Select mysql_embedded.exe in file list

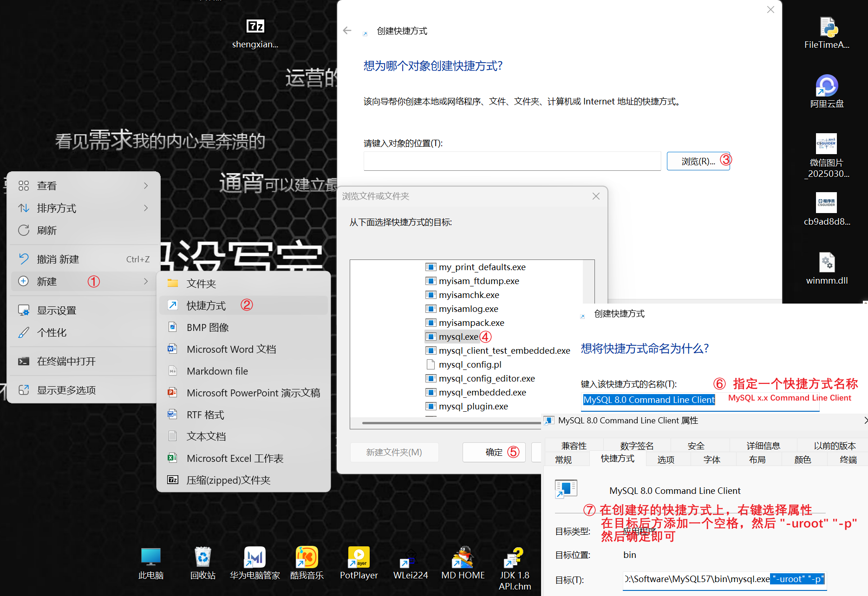476,392
